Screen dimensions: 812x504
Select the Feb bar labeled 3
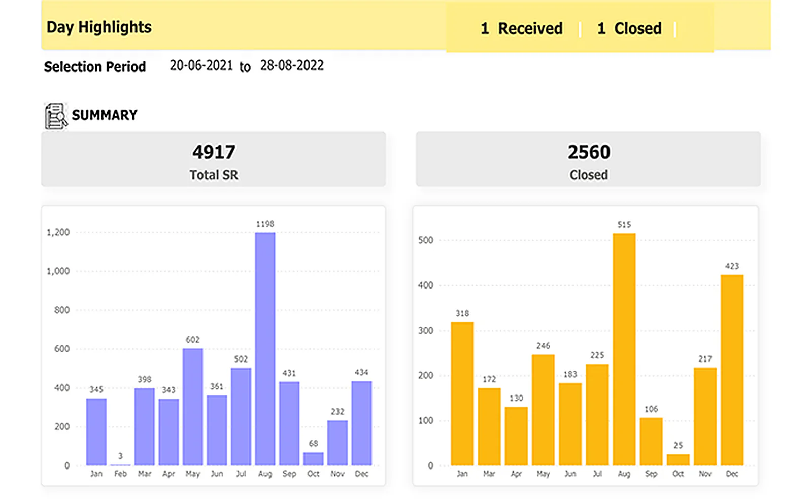120,464
